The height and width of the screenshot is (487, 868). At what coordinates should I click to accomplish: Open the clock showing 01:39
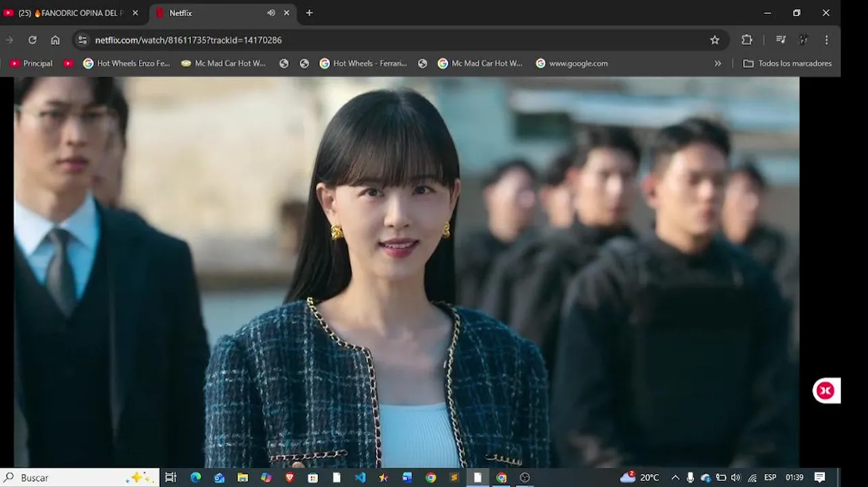click(x=794, y=478)
